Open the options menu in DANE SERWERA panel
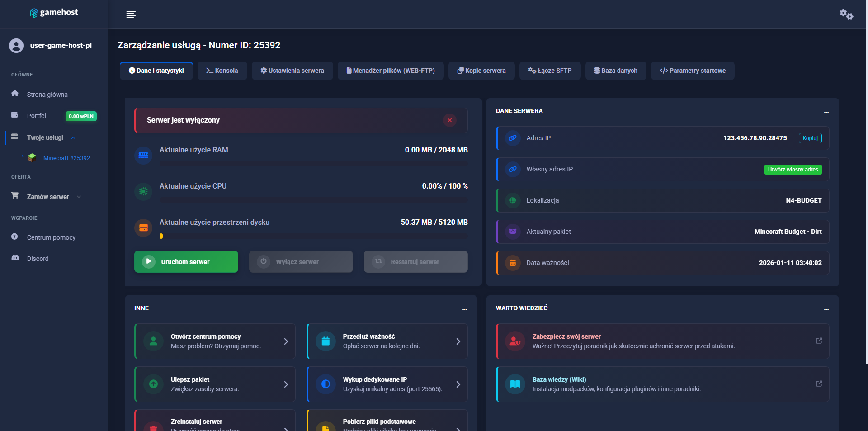The height and width of the screenshot is (431, 868). coord(826,113)
